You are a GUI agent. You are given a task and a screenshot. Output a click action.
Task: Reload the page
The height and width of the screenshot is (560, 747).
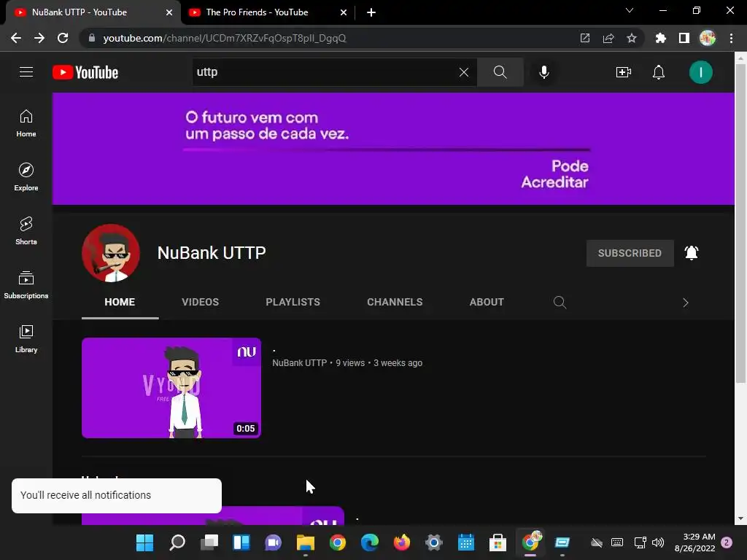click(63, 38)
